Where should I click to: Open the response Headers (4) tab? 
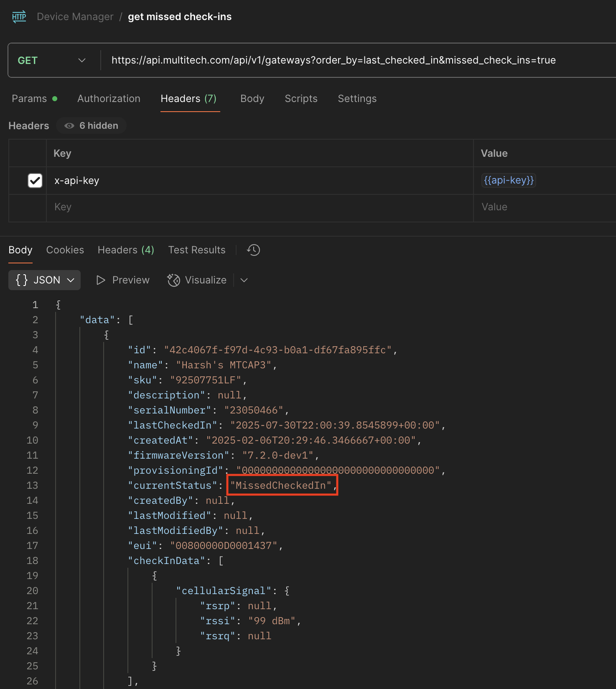[x=126, y=250]
